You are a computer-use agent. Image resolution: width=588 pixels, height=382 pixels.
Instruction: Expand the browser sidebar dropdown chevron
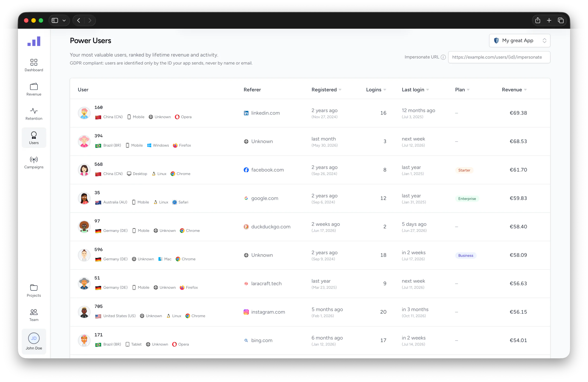point(64,20)
